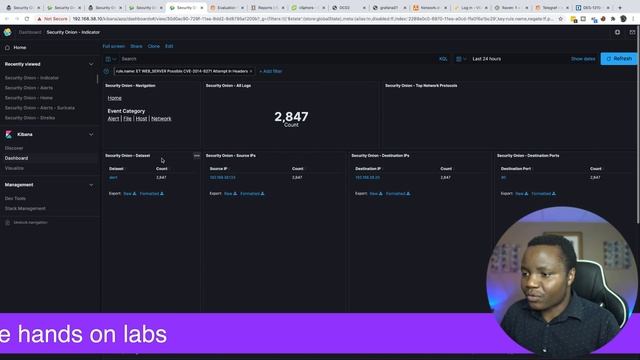Click Edit in the dashboard toolbar
The width and height of the screenshot is (640, 360).
tap(169, 47)
